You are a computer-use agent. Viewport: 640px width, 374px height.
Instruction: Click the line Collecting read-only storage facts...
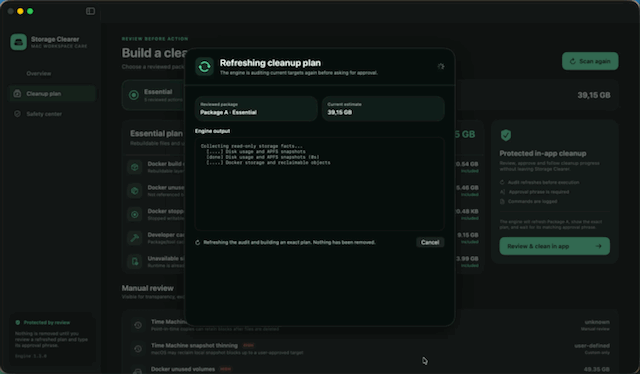[x=252, y=146]
